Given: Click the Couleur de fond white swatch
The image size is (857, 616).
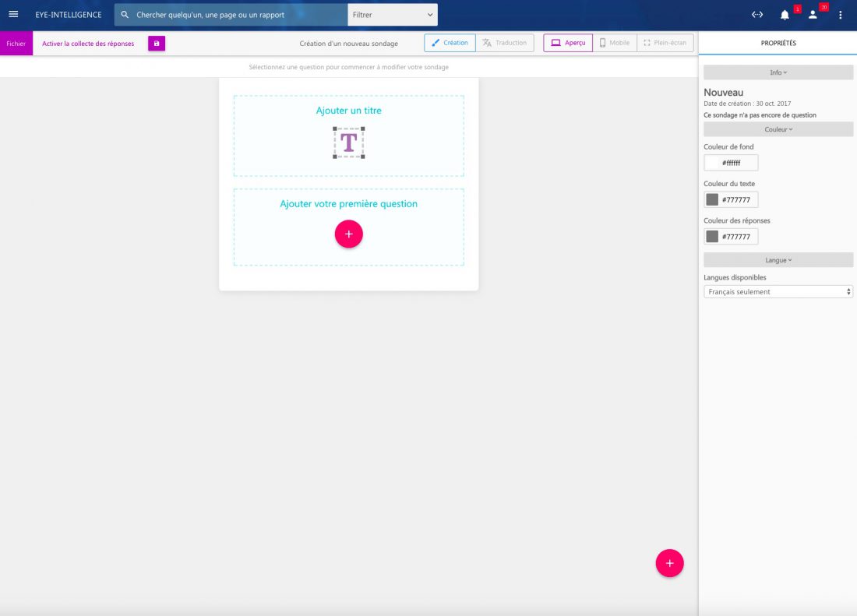Looking at the screenshot, I should (x=712, y=163).
